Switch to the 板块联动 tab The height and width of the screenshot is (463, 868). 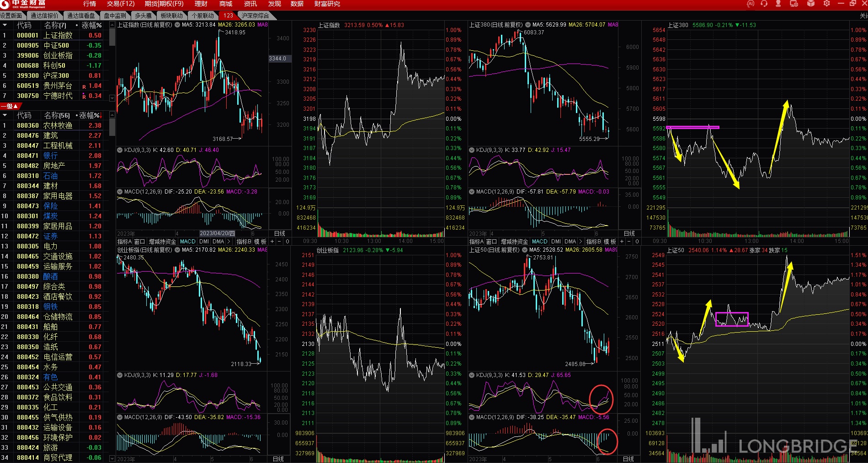coord(171,16)
